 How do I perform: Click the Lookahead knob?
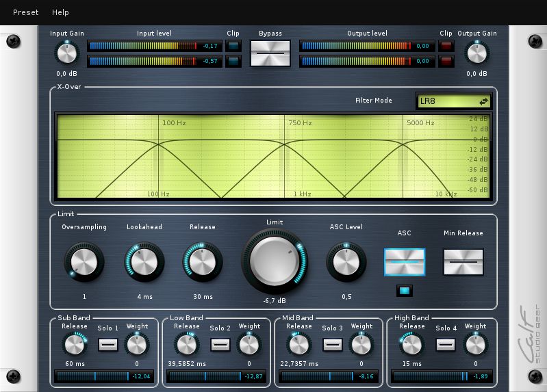point(144,262)
